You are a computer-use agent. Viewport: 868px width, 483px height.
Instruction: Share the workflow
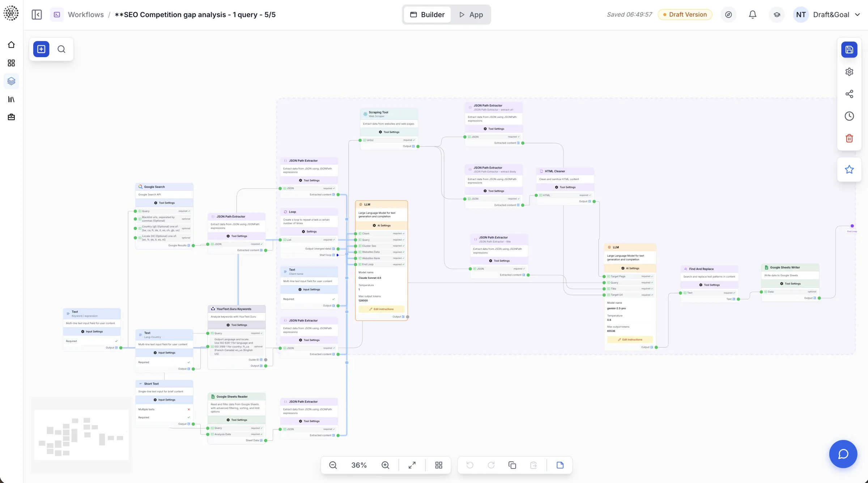849,94
